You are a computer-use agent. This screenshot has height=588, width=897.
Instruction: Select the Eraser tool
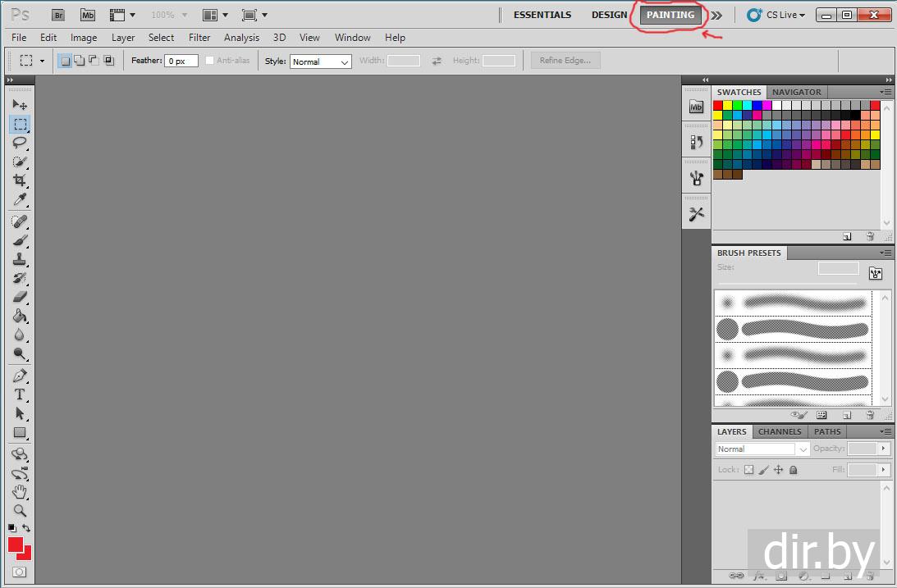click(x=20, y=297)
